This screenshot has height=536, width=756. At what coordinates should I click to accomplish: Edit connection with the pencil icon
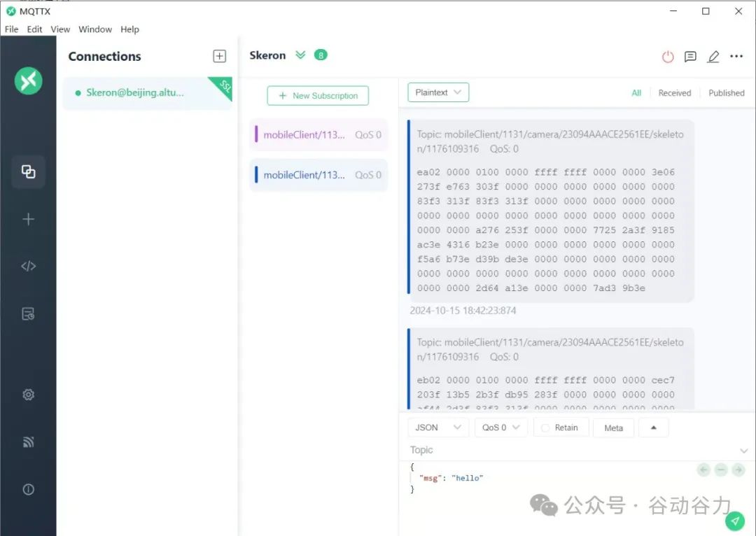[713, 57]
